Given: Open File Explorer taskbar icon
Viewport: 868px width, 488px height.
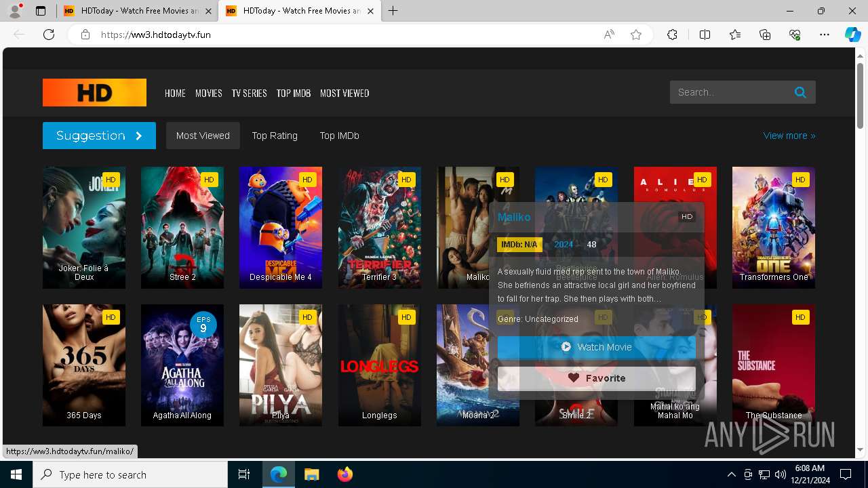Looking at the screenshot, I should [311, 474].
